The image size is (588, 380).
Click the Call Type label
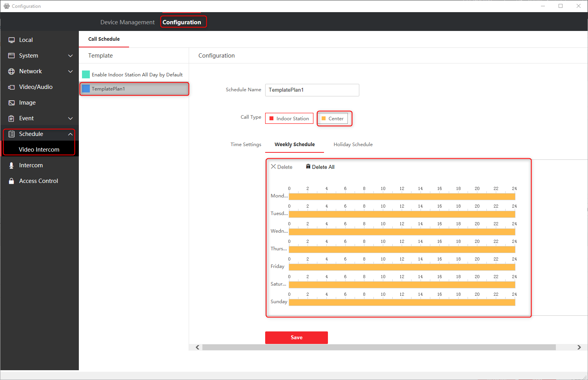[251, 117]
